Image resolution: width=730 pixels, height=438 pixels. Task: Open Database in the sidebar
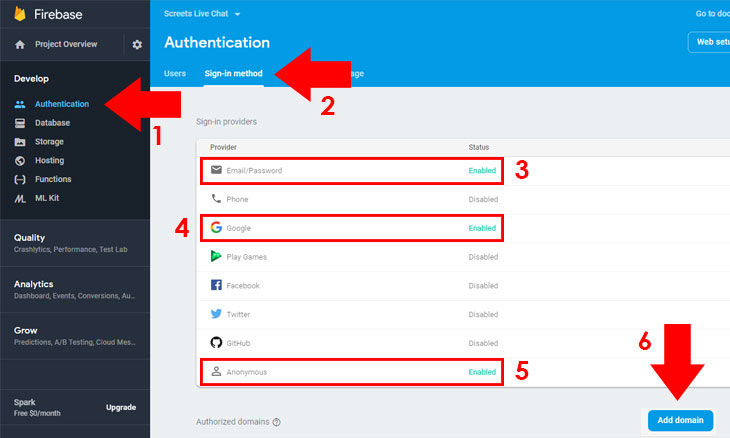point(53,123)
